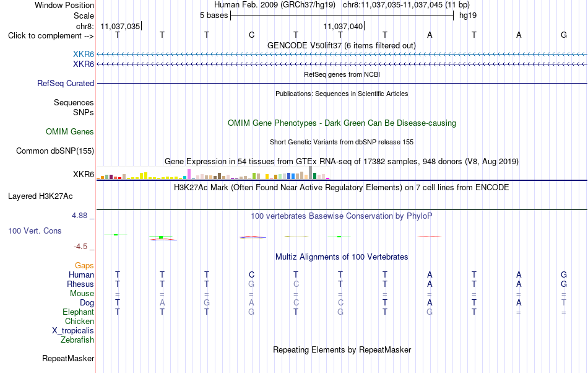Select the light-blue XKR6 GENCODE label

click(x=84, y=55)
